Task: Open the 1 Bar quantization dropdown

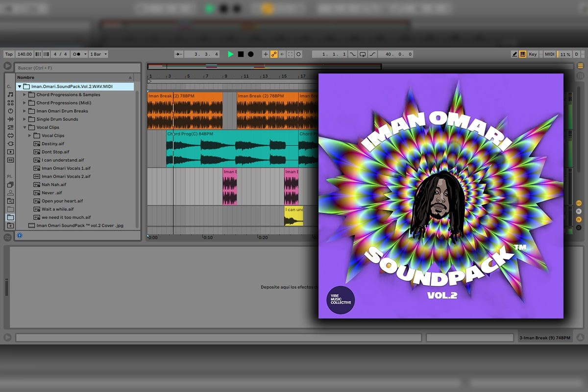Action: [x=98, y=54]
